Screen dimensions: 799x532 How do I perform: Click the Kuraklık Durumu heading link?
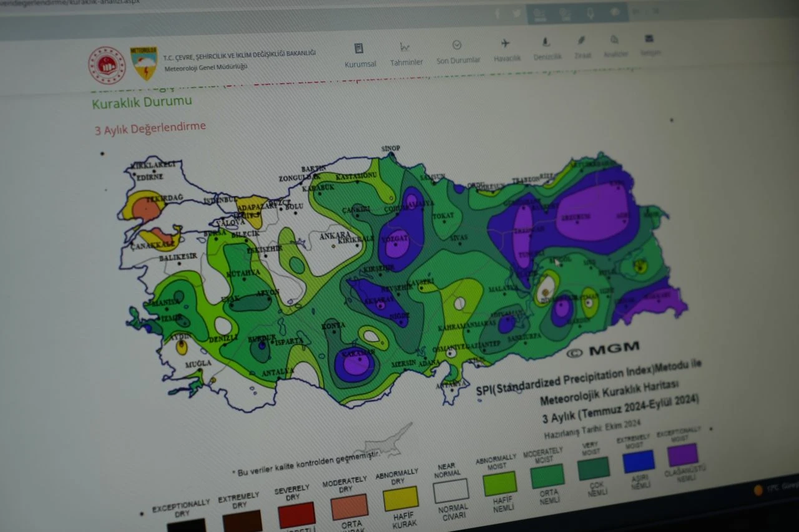click(x=143, y=101)
